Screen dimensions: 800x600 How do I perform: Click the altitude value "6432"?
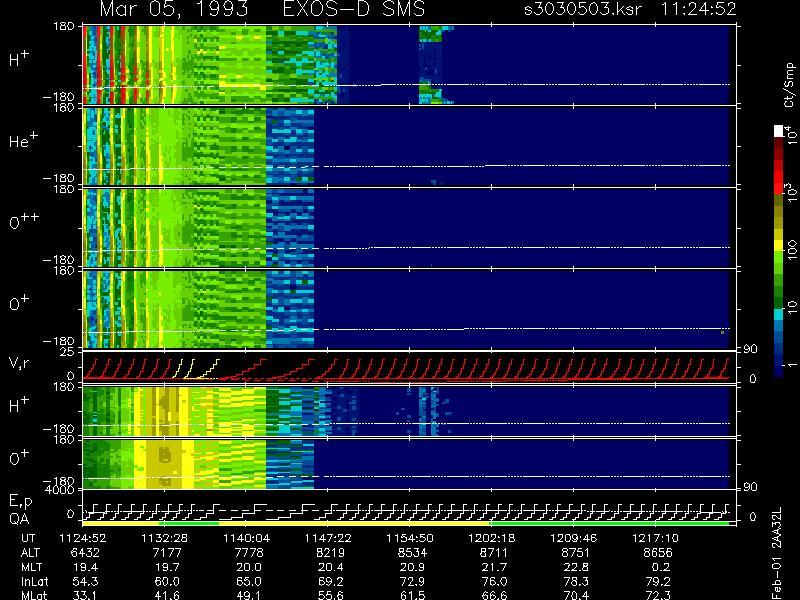pos(85,553)
